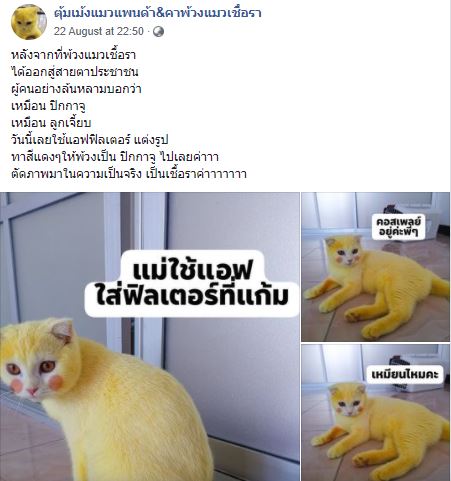
Task: Click the 'คอสเพลย์อยู่ค่ะพี่ๆ' caption label
Action: (398, 227)
